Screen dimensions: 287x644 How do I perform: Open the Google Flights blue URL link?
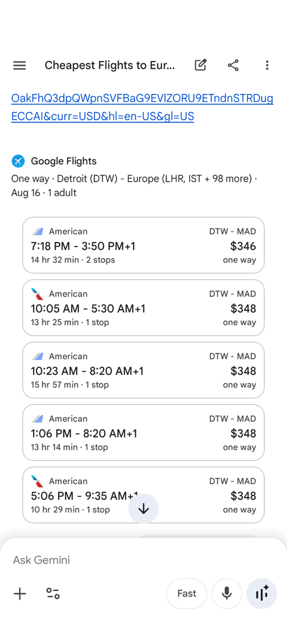142,108
